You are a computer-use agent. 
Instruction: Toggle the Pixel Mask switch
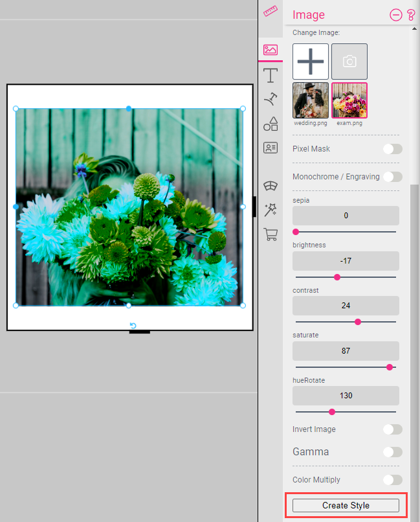tap(393, 149)
